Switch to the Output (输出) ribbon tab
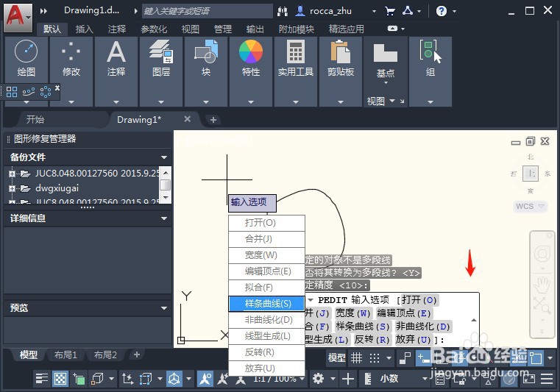 [255, 29]
